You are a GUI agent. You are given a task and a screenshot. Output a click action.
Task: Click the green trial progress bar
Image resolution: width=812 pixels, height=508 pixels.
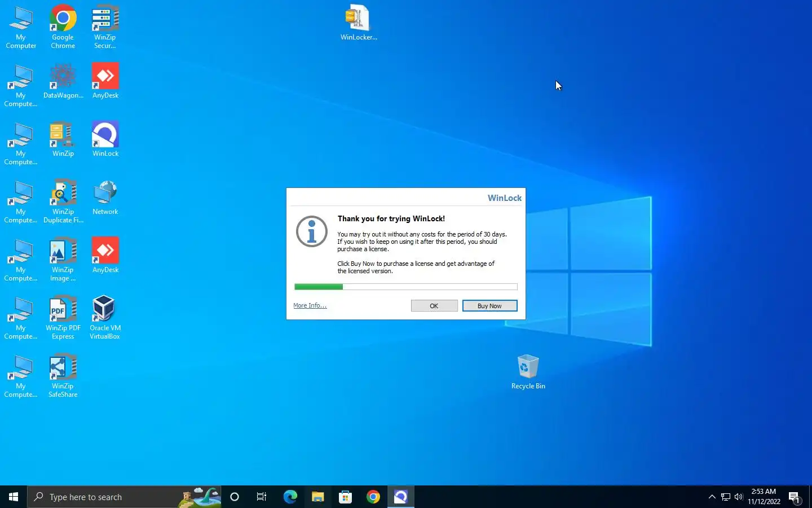tap(319, 287)
